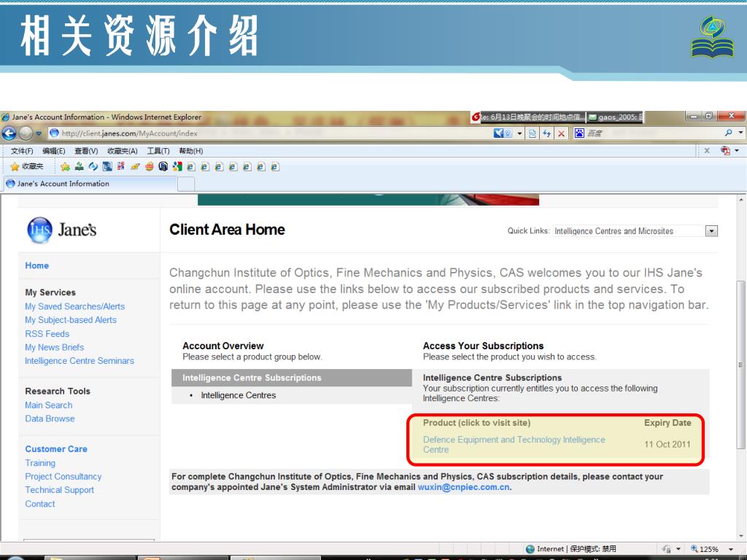Select the Jane's Account Information tab
The image size is (747, 560).
click(x=90, y=183)
